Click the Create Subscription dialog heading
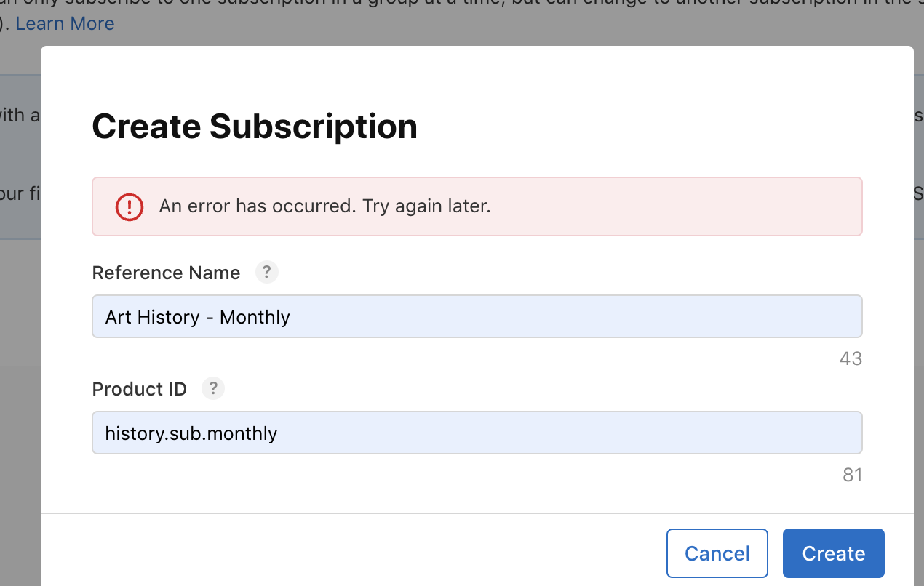The height and width of the screenshot is (586, 924). click(255, 127)
